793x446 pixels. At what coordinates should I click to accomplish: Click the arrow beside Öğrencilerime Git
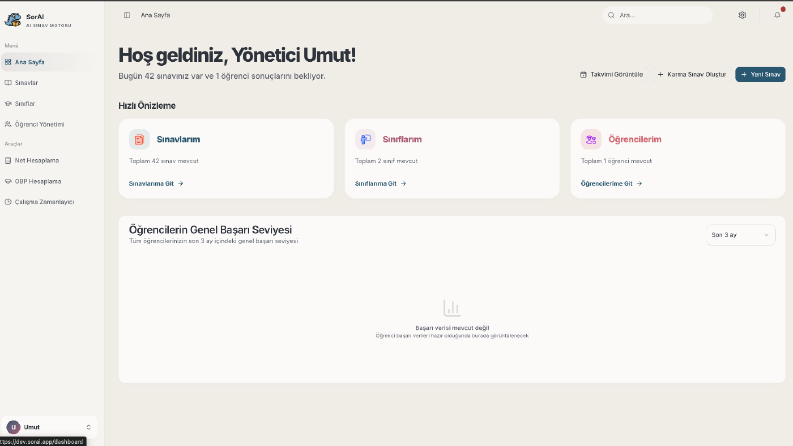(639, 184)
